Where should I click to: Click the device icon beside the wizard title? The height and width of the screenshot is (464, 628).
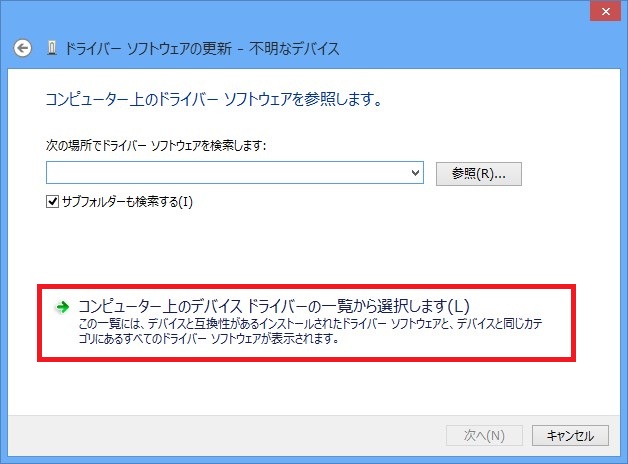pyautogui.click(x=50, y=48)
